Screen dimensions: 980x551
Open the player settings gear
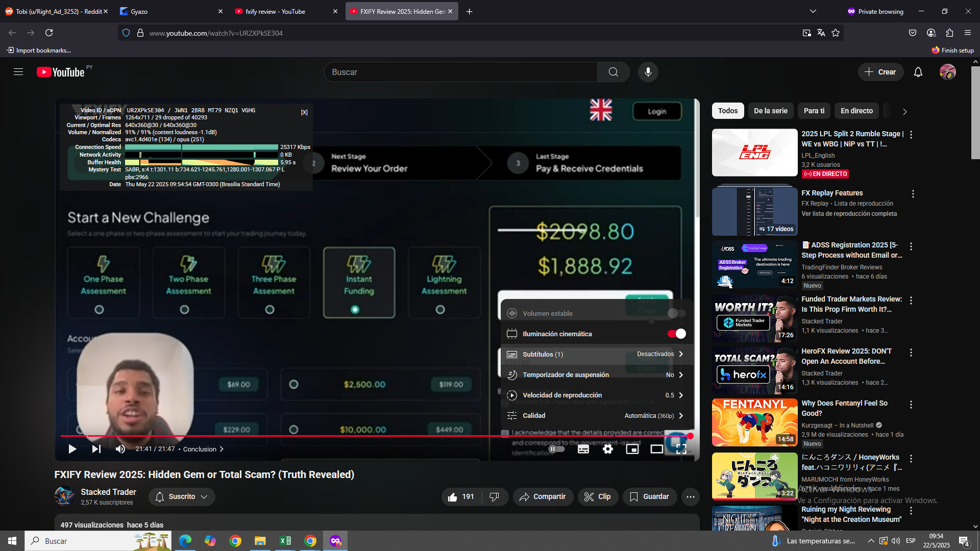[x=608, y=449]
